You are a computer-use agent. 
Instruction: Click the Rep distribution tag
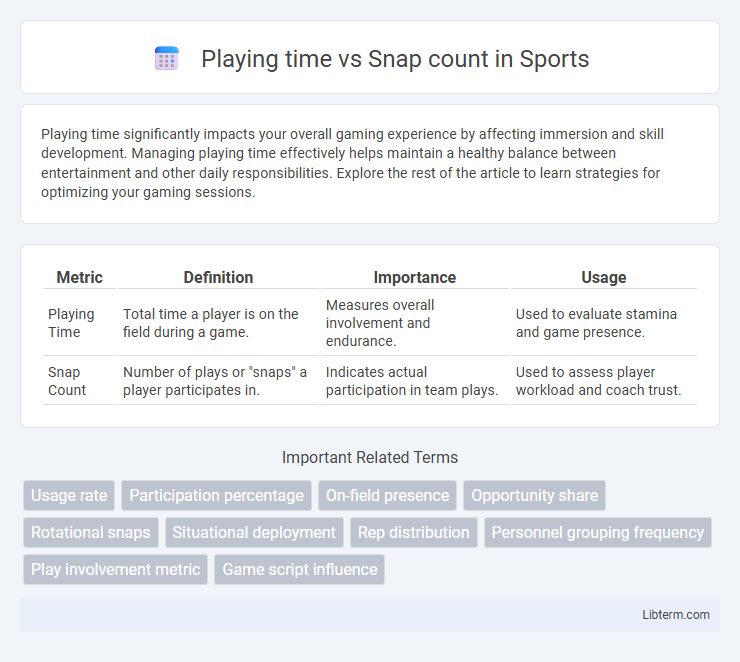[x=413, y=532]
